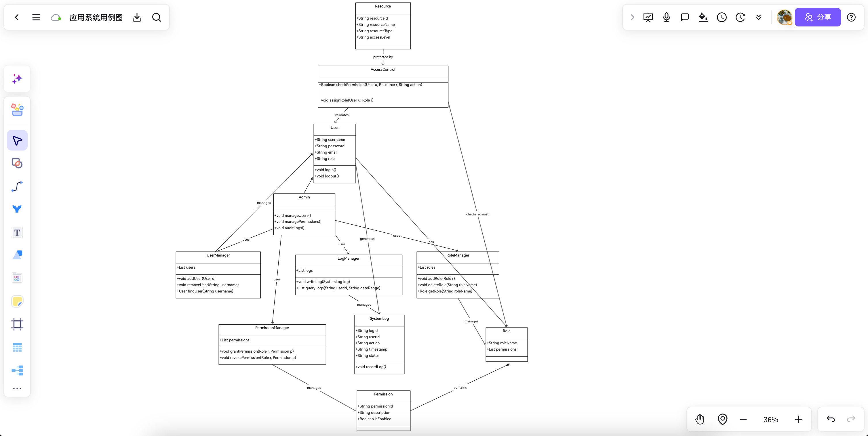
Task: Select the AccessControl class title
Action: [x=383, y=69]
